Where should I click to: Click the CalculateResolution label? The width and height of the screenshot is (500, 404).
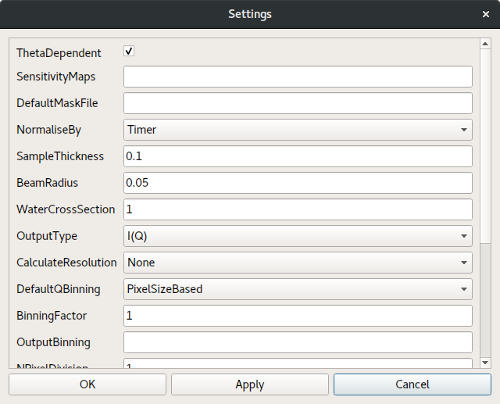(67, 263)
